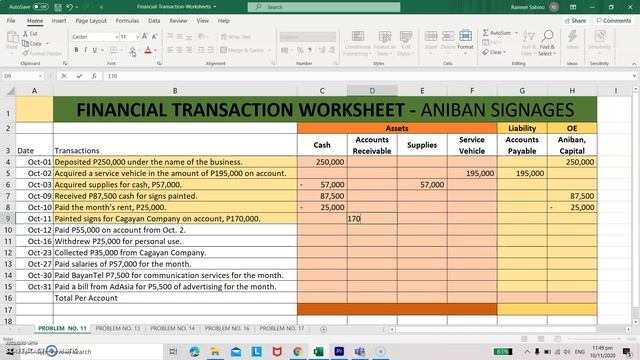640x360 pixels.
Task: Open the Copy options dropdown arrow
Action: point(47,43)
